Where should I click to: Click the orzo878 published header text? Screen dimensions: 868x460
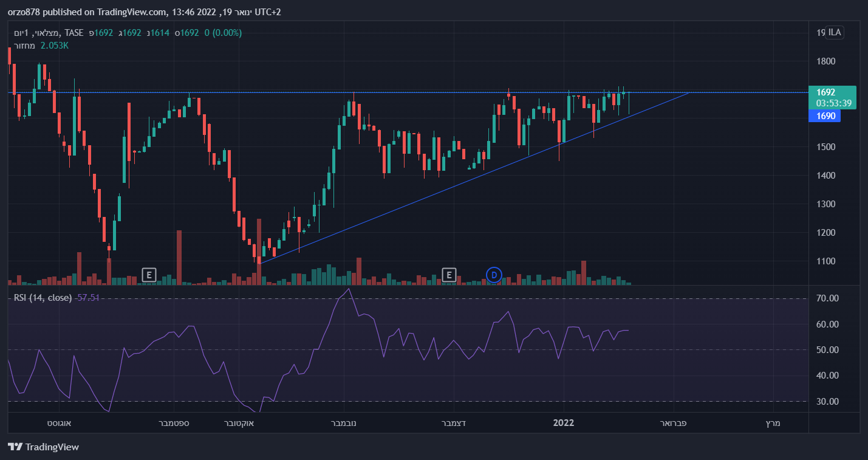(145, 12)
